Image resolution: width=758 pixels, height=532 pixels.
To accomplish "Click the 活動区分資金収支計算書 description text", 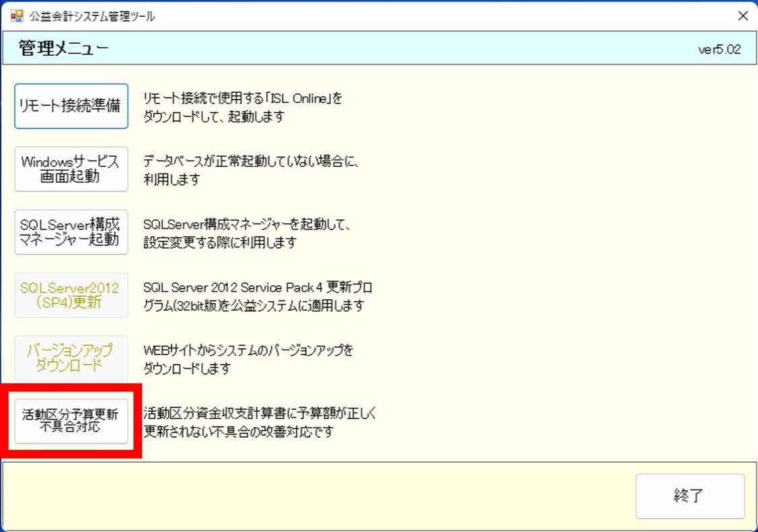I will click(x=259, y=422).
